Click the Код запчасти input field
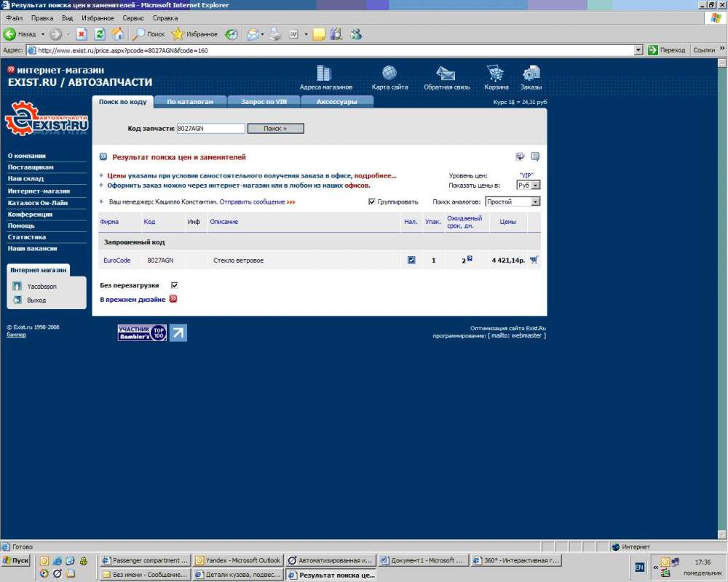 [211, 128]
